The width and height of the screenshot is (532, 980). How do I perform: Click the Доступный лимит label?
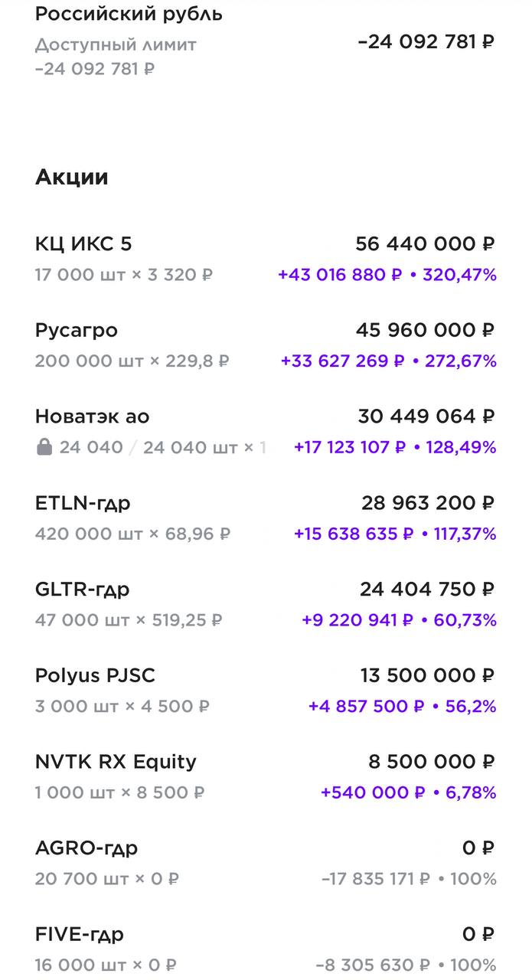tap(116, 44)
